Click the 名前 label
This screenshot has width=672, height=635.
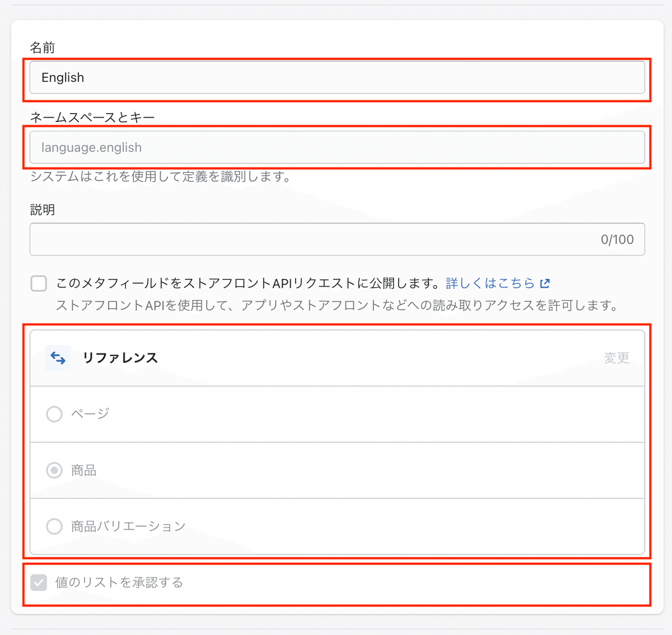[x=43, y=48]
